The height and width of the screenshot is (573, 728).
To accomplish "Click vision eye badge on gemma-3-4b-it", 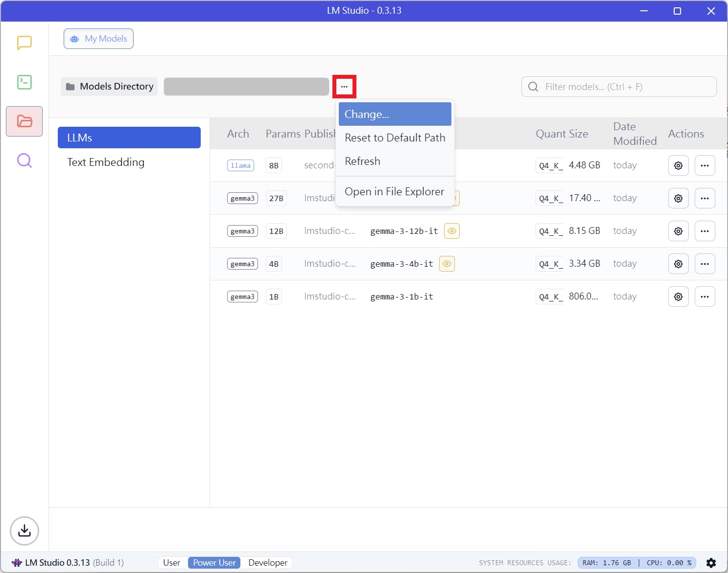I will coord(447,264).
